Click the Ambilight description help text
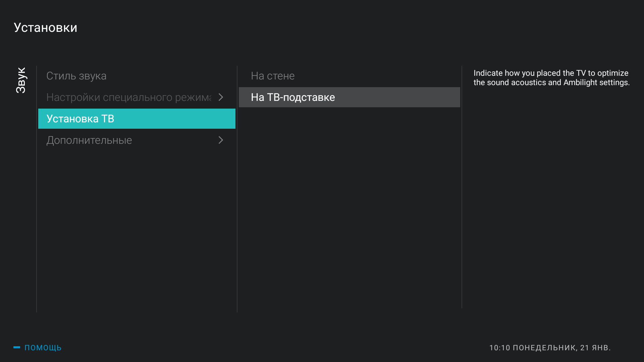644x362 pixels. tap(551, 78)
